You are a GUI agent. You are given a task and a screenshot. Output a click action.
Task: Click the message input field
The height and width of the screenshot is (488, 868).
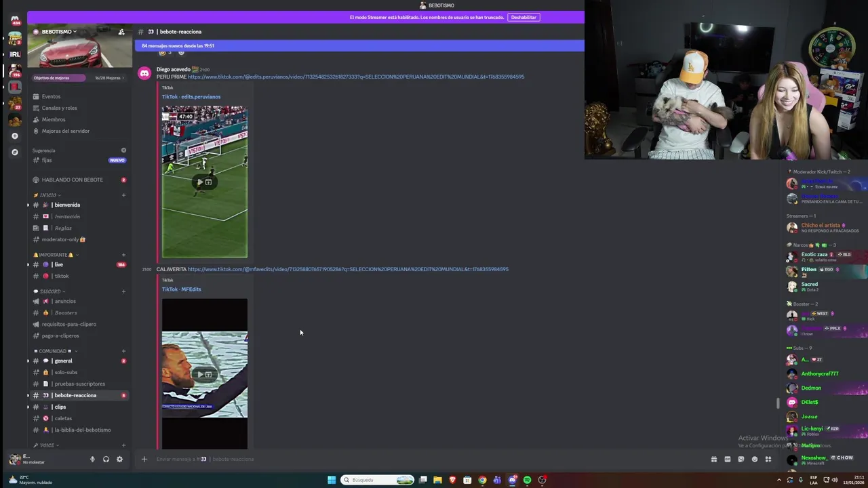point(420,459)
